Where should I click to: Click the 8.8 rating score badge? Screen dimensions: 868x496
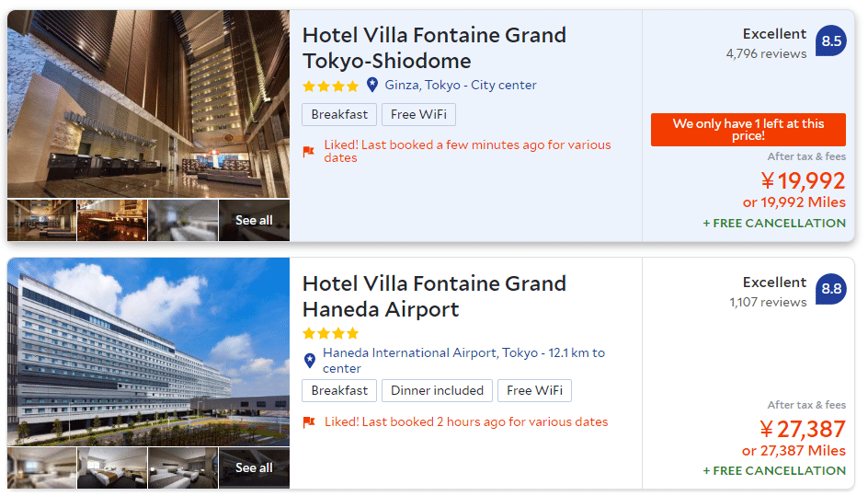(x=831, y=289)
